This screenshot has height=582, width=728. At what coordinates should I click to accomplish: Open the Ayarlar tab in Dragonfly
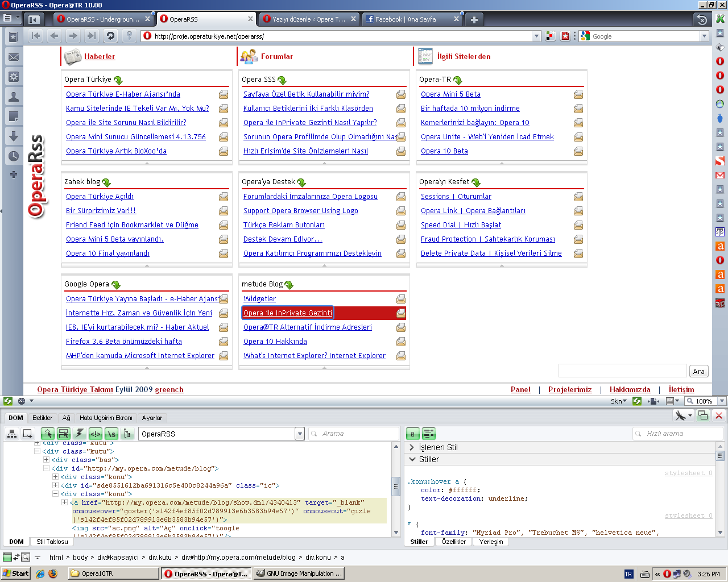click(152, 418)
